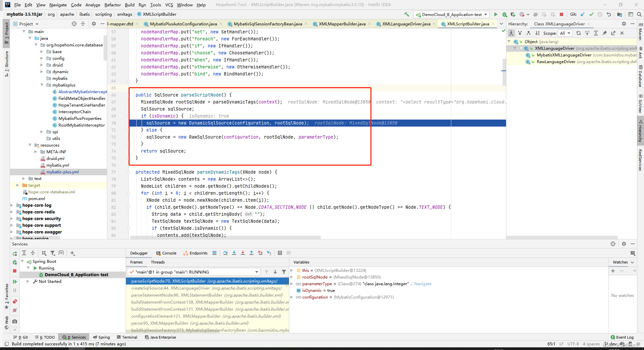Resume program in the Services side toolbar
The width and height of the screenshot is (644, 350).
coord(15,282)
